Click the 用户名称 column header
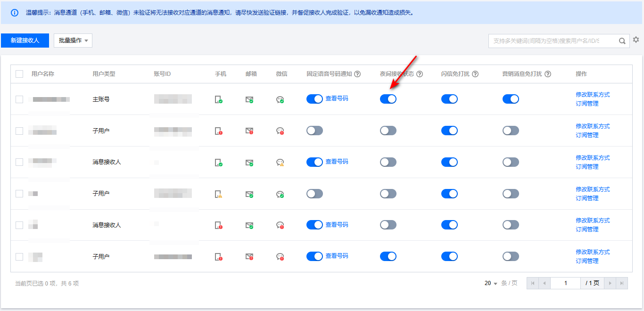The height and width of the screenshot is (311, 644). (43, 74)
